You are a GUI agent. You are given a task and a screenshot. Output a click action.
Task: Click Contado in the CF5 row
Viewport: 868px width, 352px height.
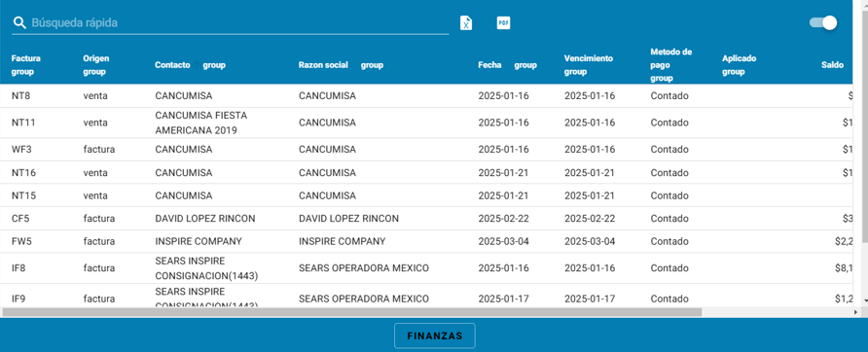[x=669, y=219]
